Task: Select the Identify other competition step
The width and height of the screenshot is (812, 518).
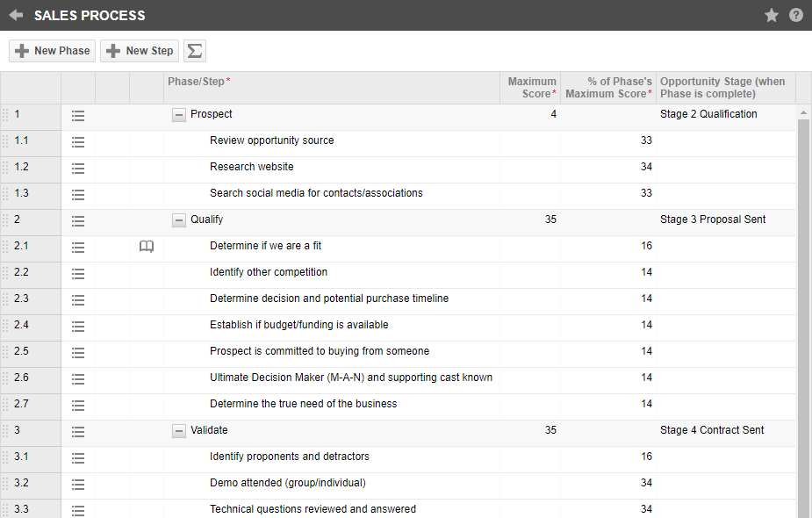Action: [269, 272]
